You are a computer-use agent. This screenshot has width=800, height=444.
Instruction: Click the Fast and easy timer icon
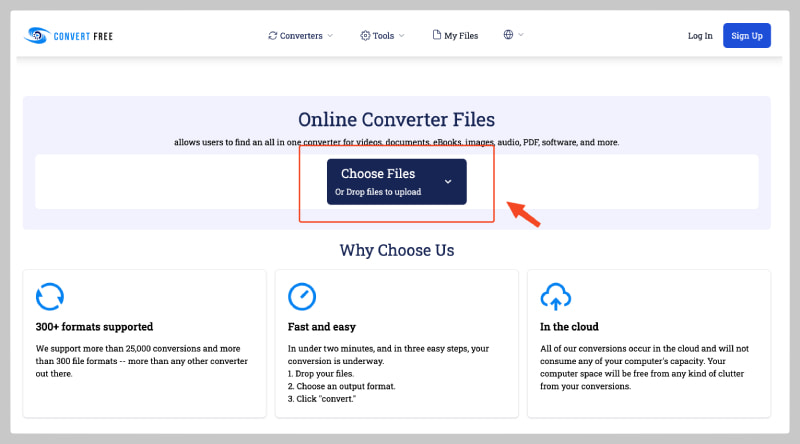(x=302, y=297)
